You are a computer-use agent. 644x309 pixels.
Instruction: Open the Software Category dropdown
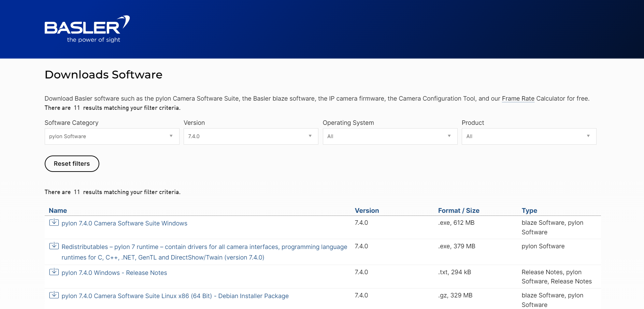[x=112, y=136]
